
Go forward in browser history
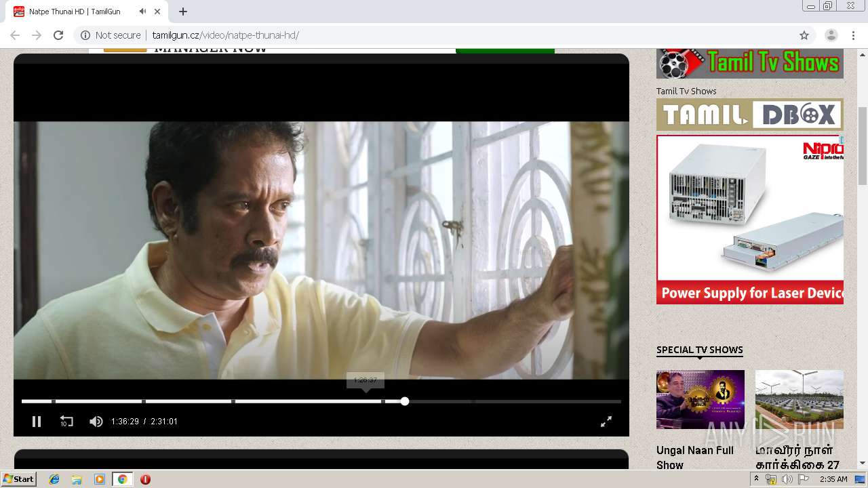click(37, 35)
